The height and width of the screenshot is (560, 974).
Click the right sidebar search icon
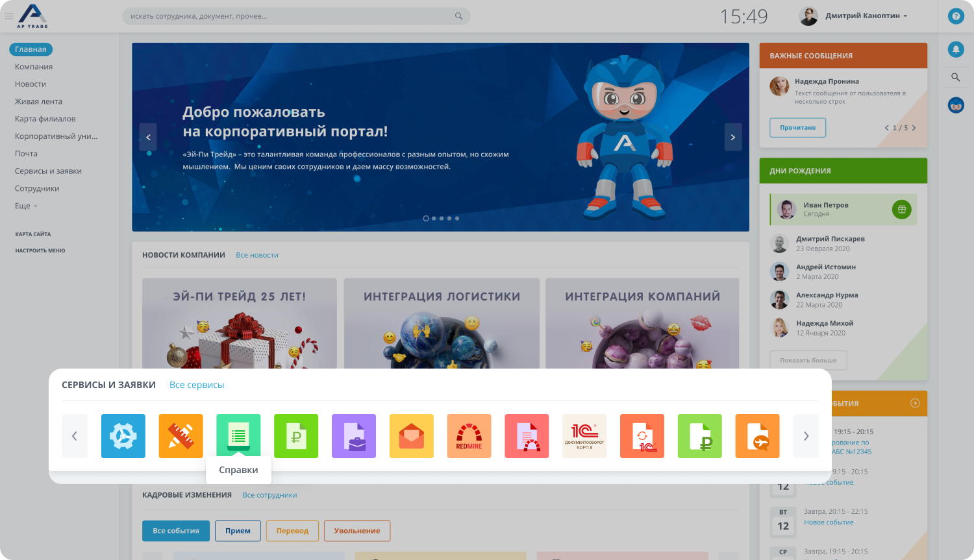956,77
